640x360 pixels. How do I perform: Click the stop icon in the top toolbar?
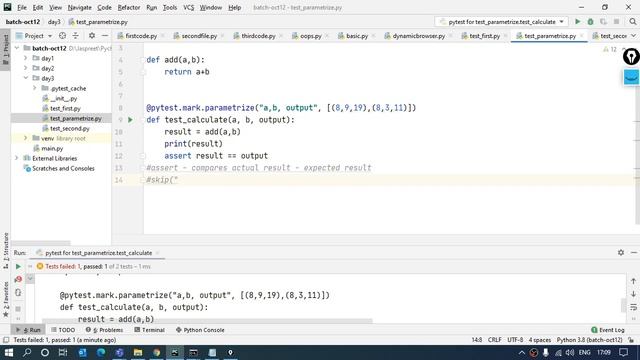click(616, 22)
